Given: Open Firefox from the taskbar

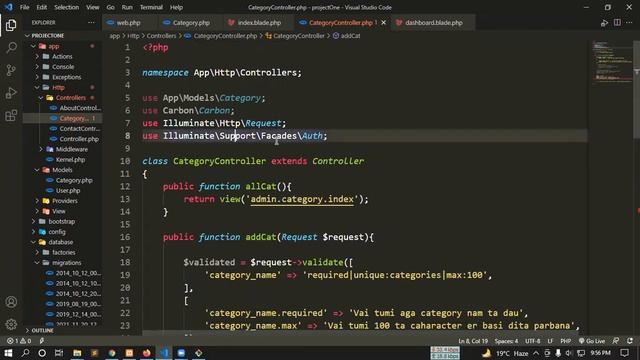Looking at the screenshot, I should coord(147,353).
